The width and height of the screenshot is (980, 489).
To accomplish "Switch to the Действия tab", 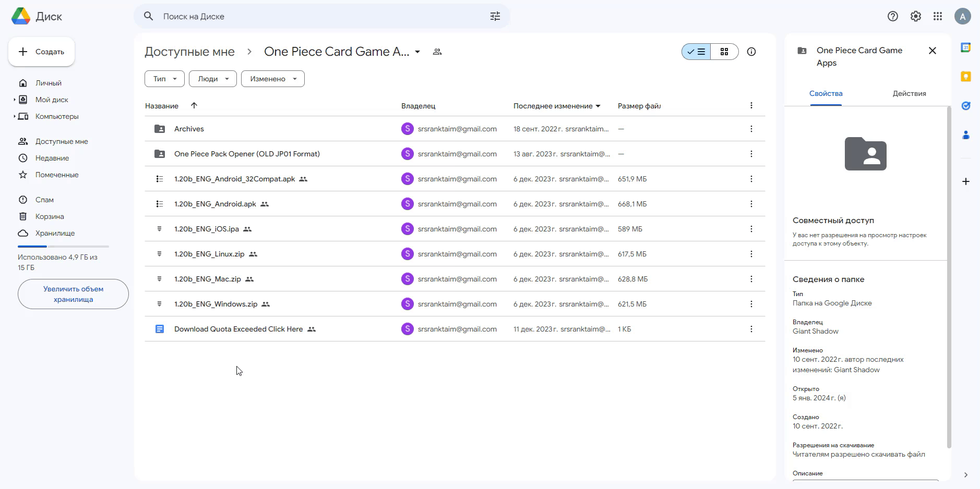I will click(x=909, y=93).
